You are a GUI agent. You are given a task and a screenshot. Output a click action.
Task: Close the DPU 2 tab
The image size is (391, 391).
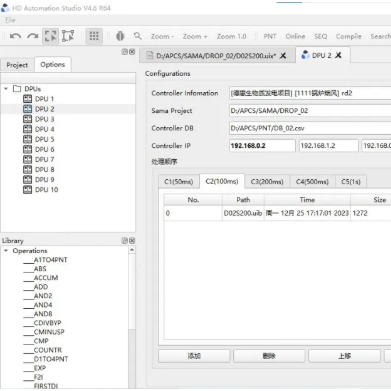(x=338, y=55)
